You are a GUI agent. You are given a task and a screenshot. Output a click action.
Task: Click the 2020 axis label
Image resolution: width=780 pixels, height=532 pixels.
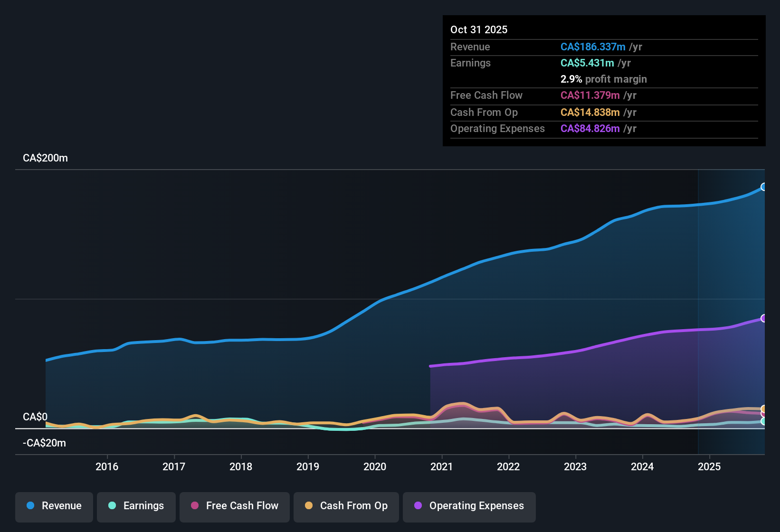[375, 467]
